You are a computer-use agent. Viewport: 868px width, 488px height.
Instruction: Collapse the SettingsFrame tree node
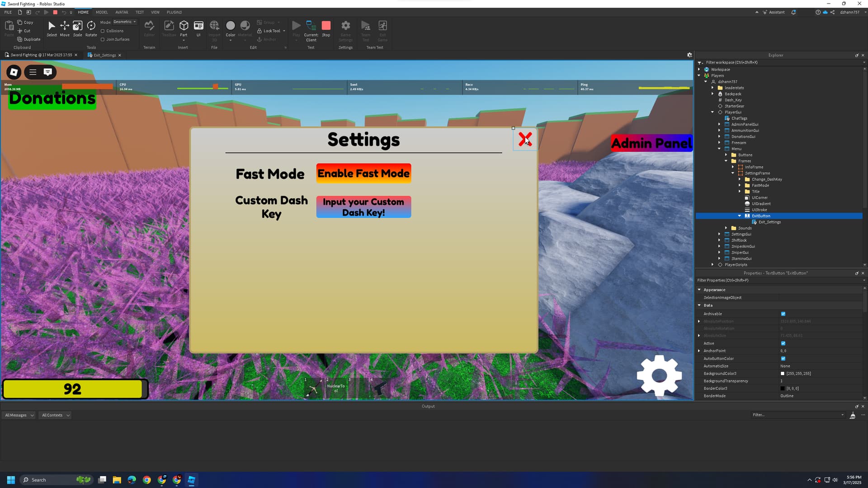coord(733,173)
